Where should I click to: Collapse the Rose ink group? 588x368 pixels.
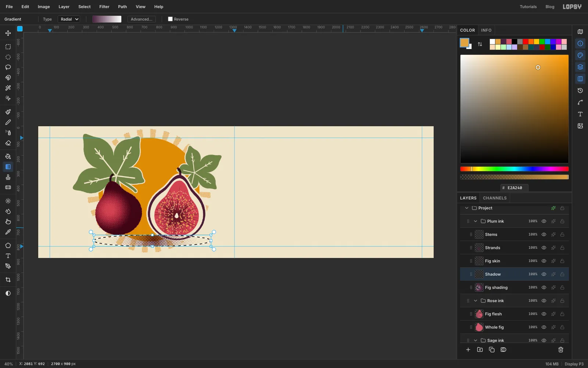[x=476, y=301]
